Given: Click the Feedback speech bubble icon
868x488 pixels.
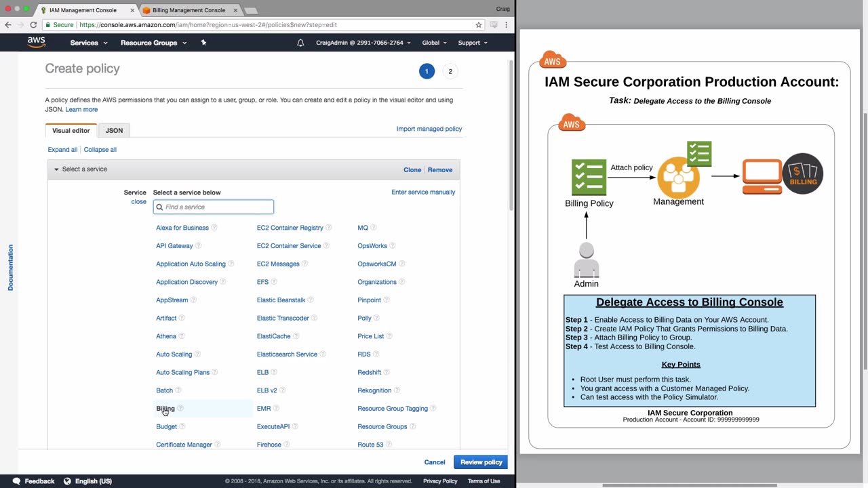Looking at the screenshot, I should point(16,481).
